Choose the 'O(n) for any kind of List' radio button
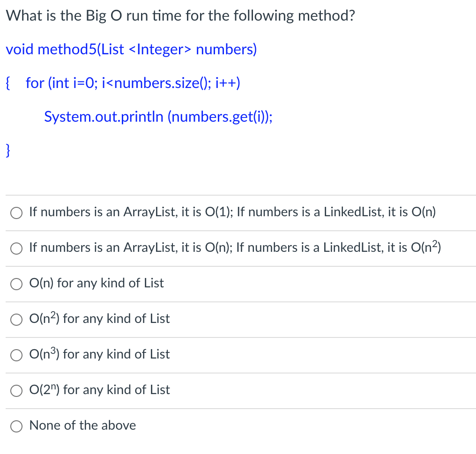Screen dimensions: 476x454 (16, 284)
